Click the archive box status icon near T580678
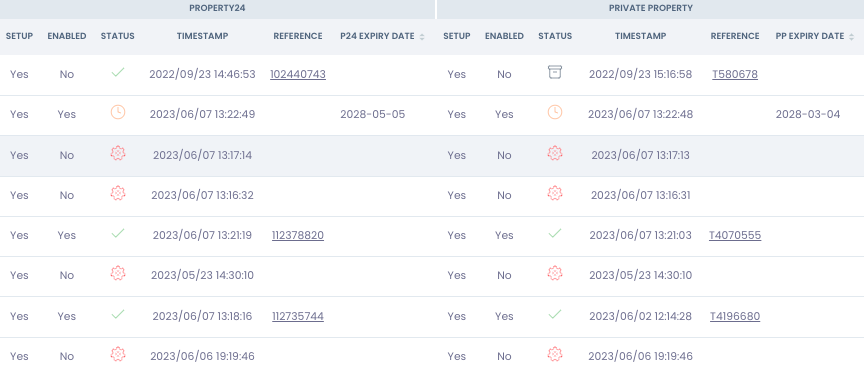The width and height of the screenshot is (864, 376). tap(555, 72)
